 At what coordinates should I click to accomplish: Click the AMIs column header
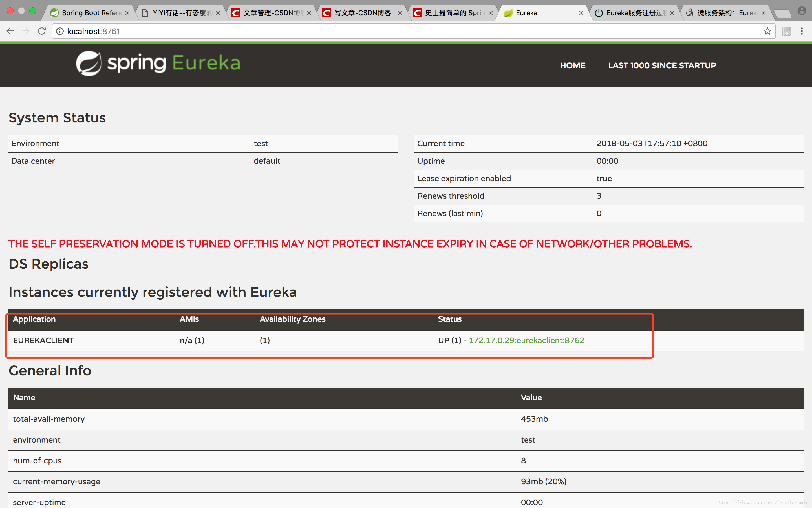click(189, 319)
